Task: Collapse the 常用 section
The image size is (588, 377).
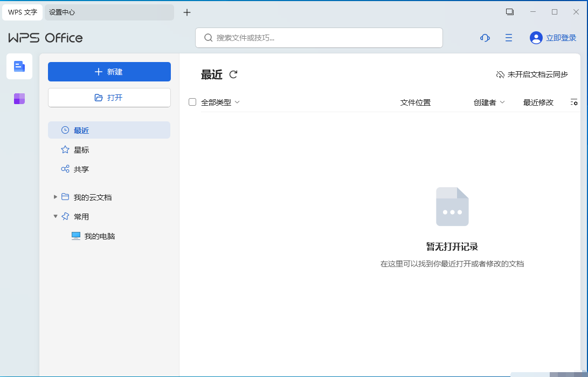Action: pos(56,216)
